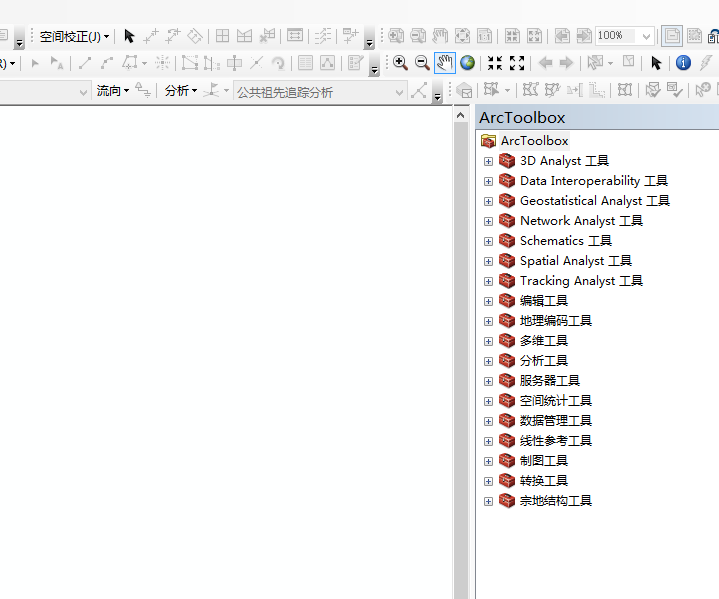The image size is (719, 599).
Task: Select 服务器工具 toolbox
Action: [550, 381]
